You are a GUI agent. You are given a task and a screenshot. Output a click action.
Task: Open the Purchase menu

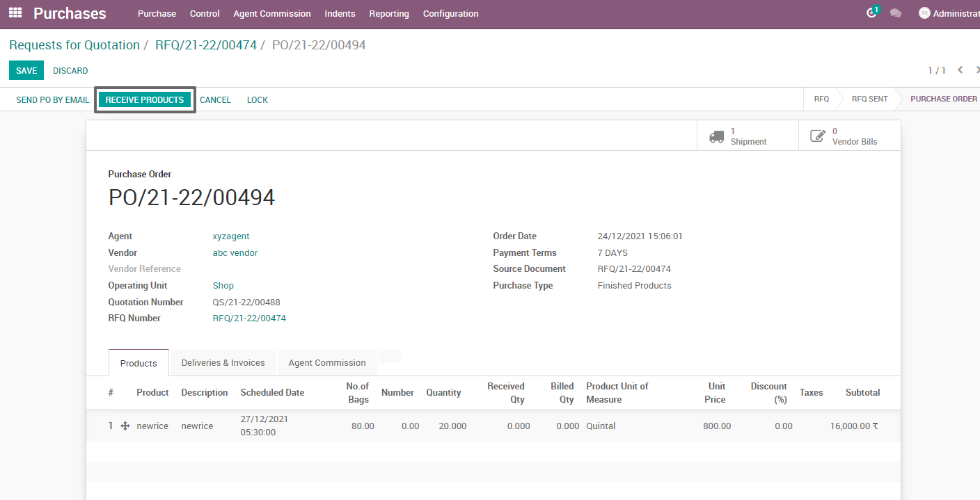[x=157, y=13]
